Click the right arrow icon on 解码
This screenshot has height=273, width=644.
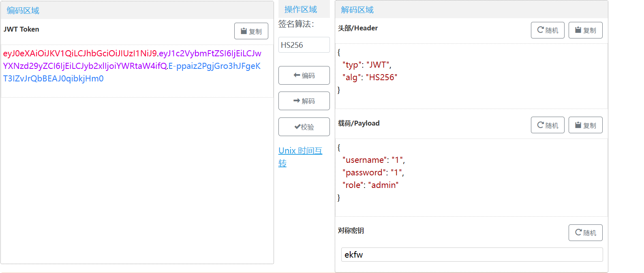click(297, 101)
